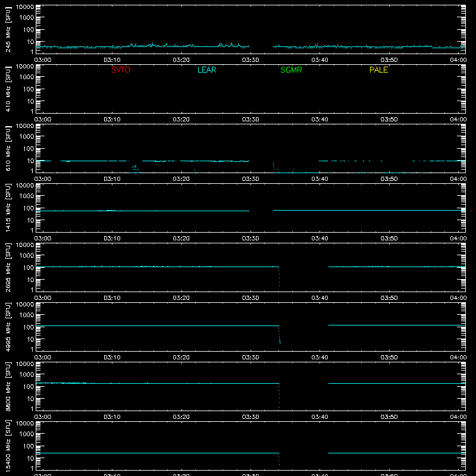476x476 pixels.
Task: Click the 245 MHz [SFU] axis label
Action: point(8,29)
